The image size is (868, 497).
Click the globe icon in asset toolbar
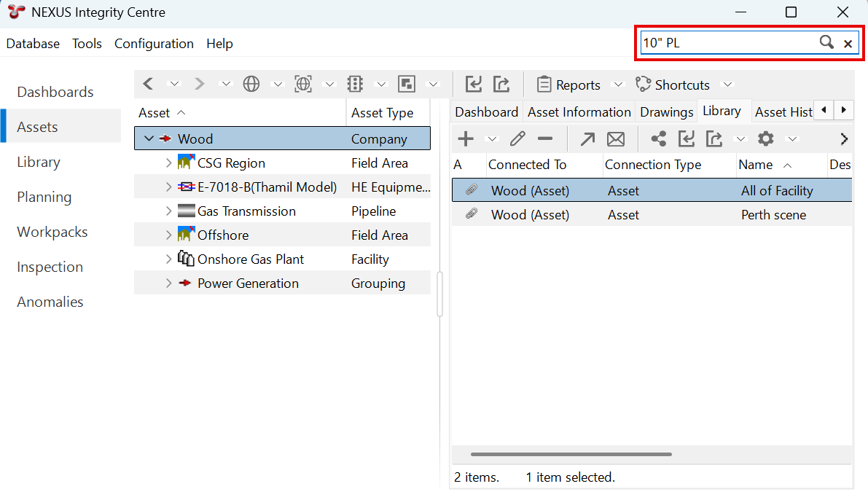(251, 84)
